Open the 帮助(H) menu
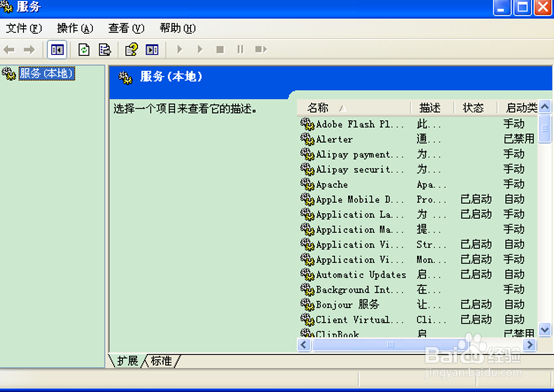554x392 pixels. (178, 28)
